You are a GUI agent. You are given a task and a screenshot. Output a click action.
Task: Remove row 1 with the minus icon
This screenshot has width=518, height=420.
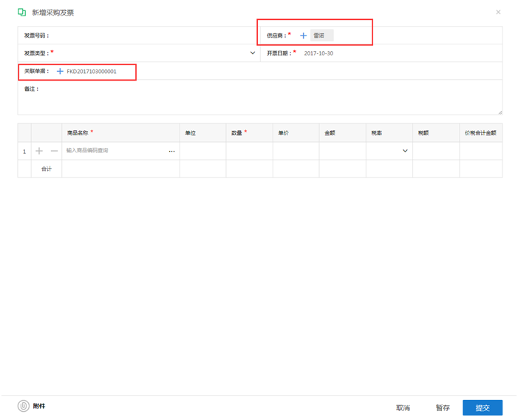[x=54, y=151]
